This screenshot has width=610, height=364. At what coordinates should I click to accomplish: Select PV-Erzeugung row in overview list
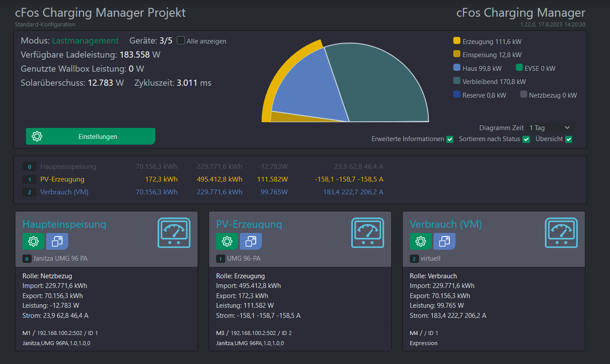click(62, 179)
